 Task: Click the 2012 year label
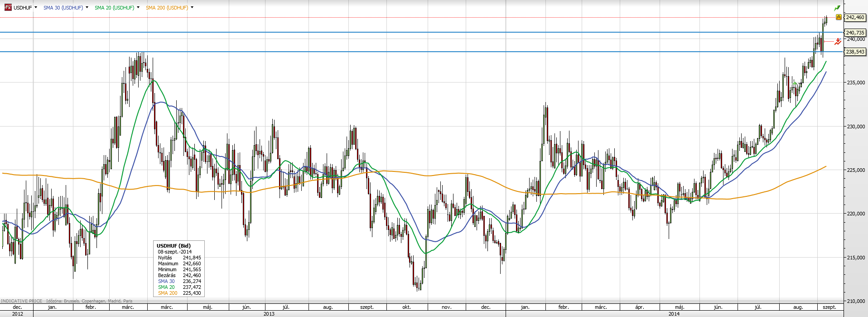[18, 313]
